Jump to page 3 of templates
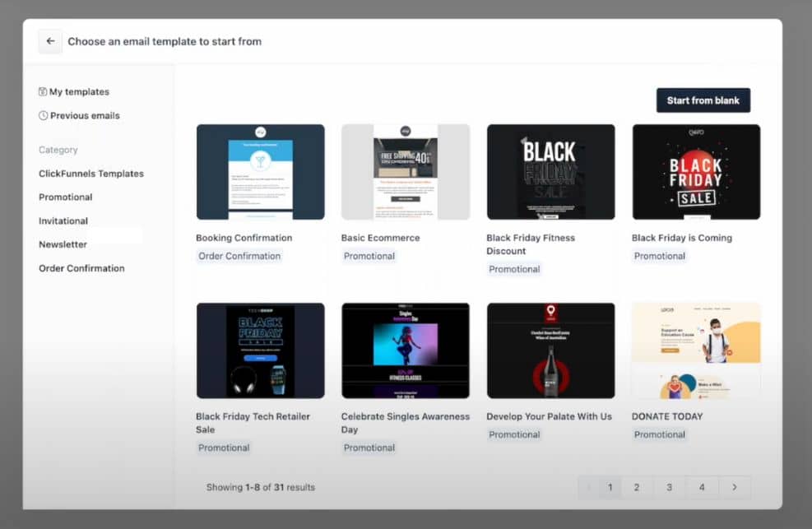The height and width of the screenshot is (529, 812). 669,487
